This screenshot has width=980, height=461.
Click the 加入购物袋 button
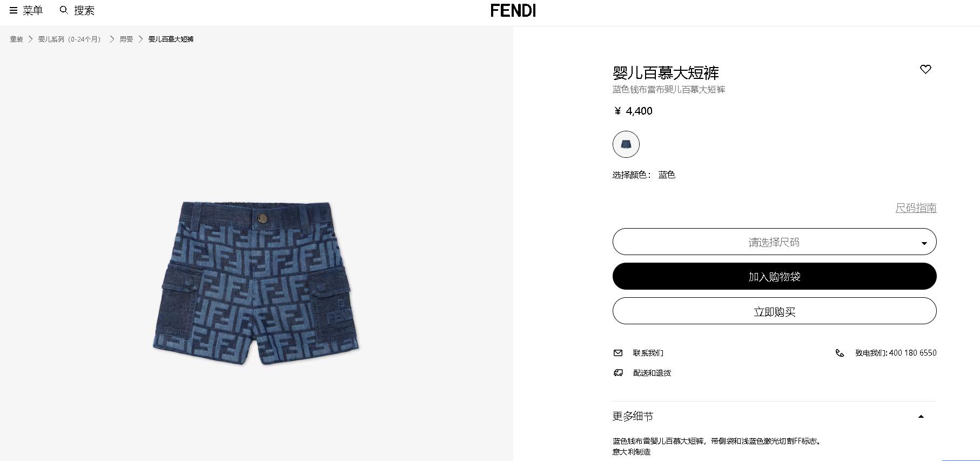pos(774,276)
